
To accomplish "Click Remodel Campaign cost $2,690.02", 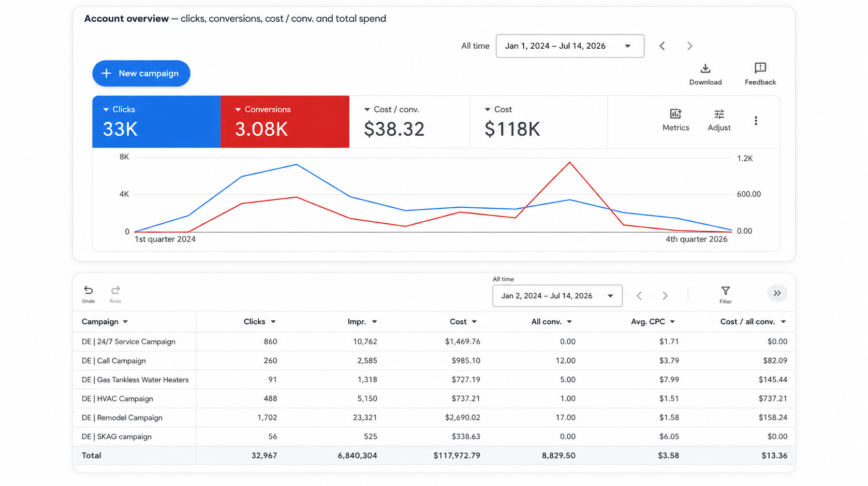I will [462, 418].
